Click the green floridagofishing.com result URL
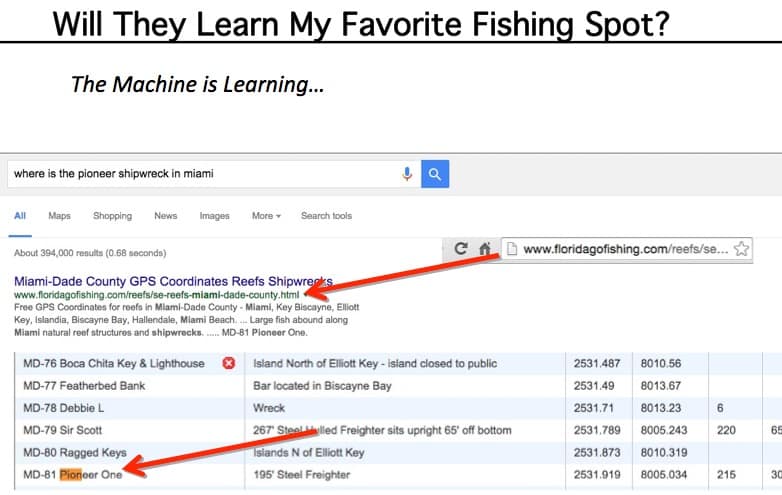This screenshot has height=495, width=782. click(157, 295)
